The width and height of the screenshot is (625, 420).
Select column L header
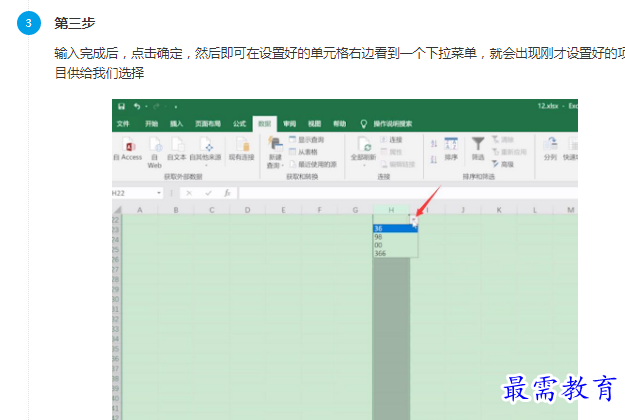[x=535, y=210]
